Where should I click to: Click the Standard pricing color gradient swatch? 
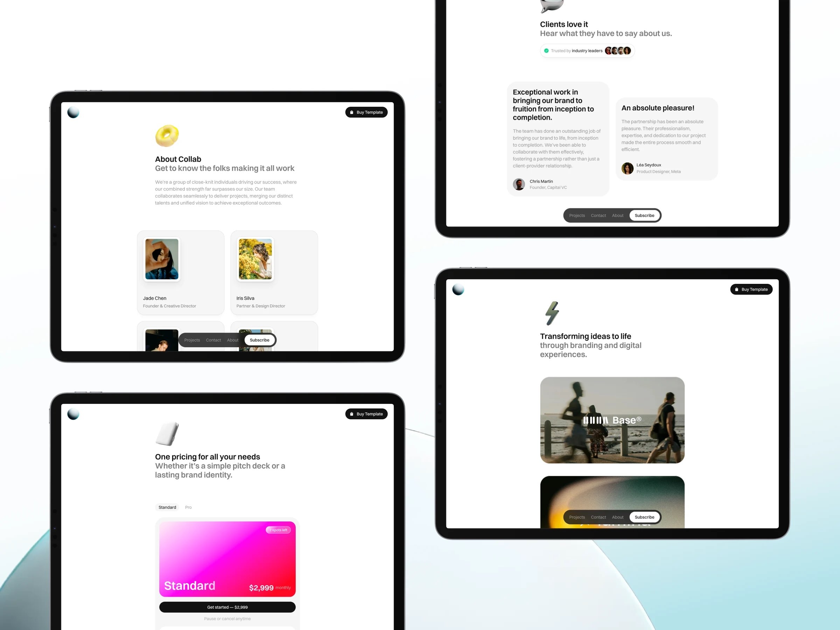(x=227, y=558)
